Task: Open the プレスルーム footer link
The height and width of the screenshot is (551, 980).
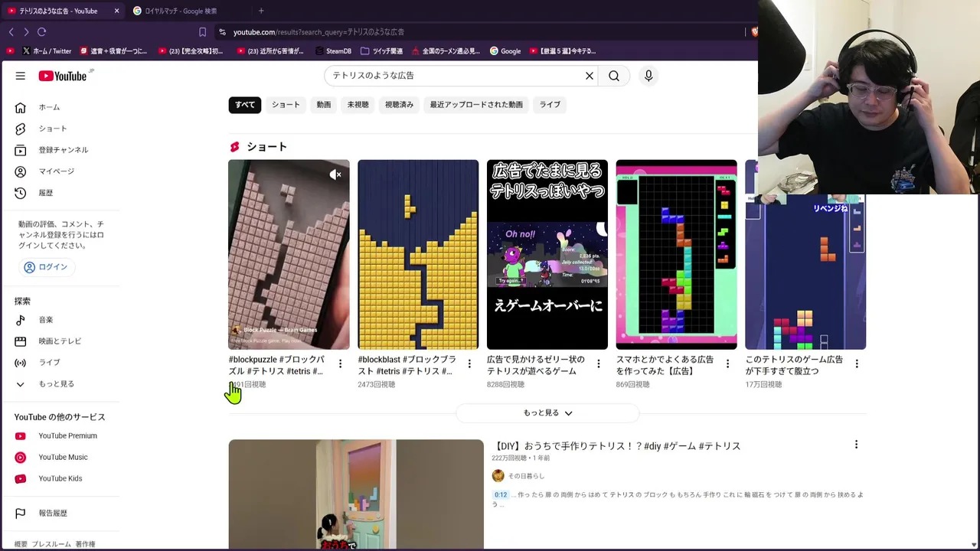Action: point(52,545)
